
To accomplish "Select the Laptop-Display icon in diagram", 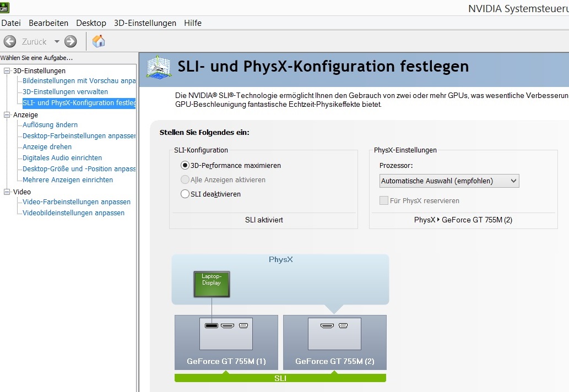I will (x=212, y=284).
